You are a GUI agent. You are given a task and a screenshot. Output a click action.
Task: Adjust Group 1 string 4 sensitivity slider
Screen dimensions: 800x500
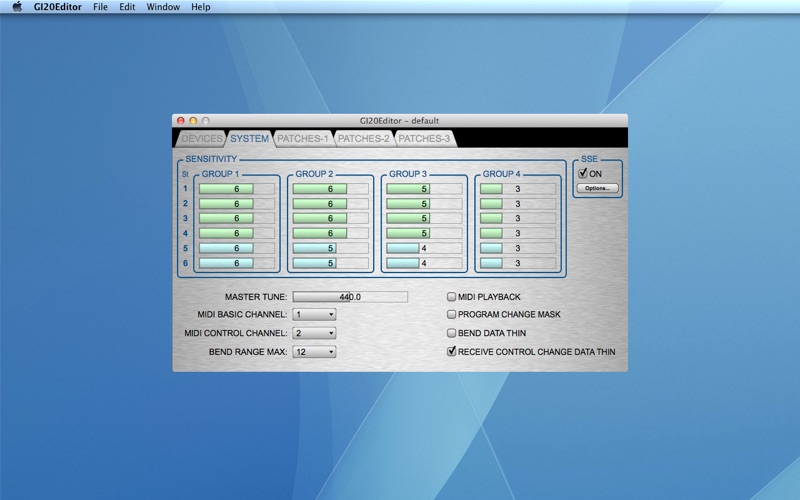237,233
